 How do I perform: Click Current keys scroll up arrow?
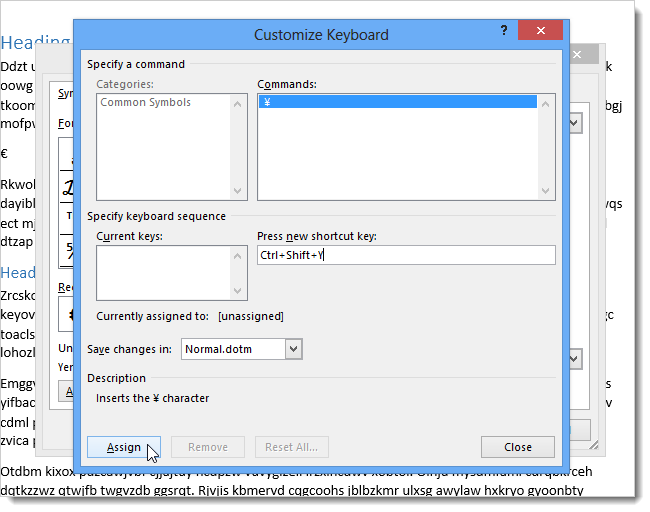pyautogui.click(x=237, y=256)
